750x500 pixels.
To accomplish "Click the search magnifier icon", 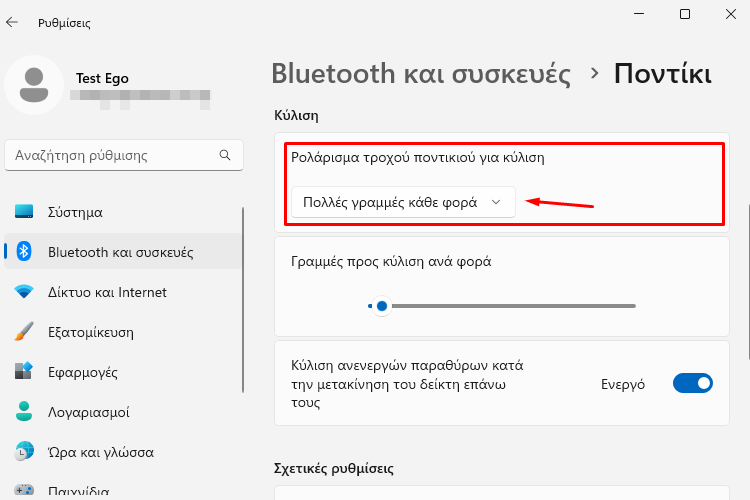I will click(225, 155).
